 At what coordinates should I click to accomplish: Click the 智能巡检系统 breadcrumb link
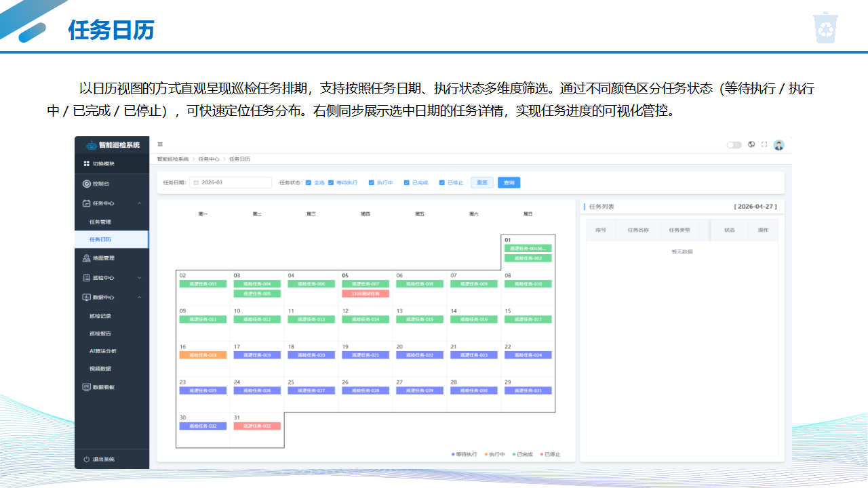click(173, 159)
